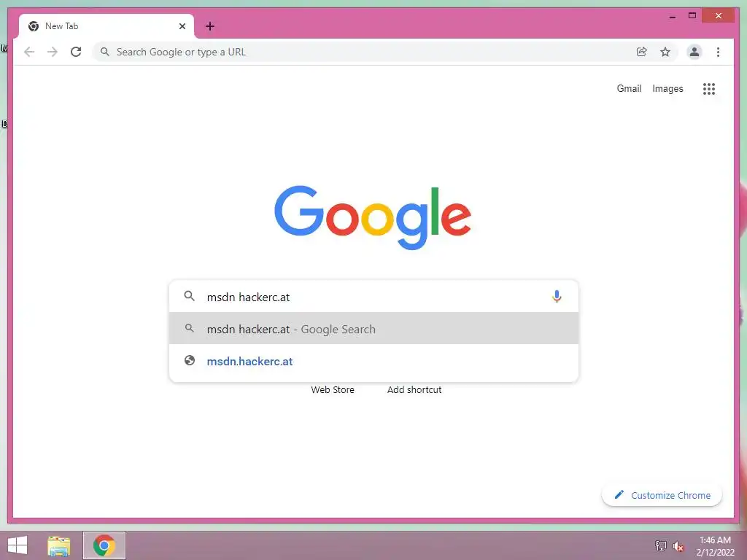The height and width of the screenshot is (560, 747).
Task: Click the Chrome taskbar icon
Action: click(104, 545)
